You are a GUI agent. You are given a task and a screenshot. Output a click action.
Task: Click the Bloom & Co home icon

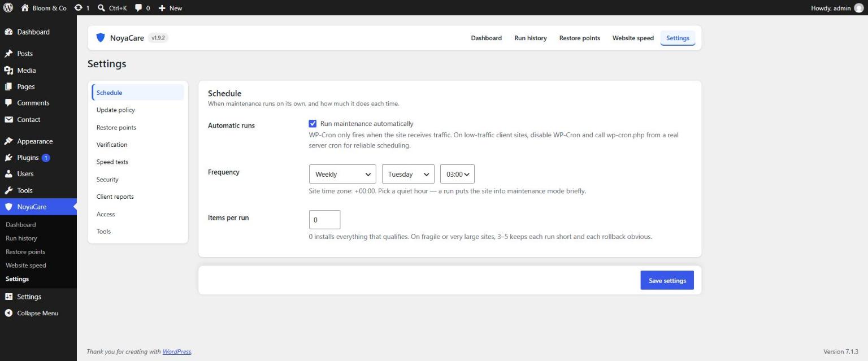(x=25, y=8)
